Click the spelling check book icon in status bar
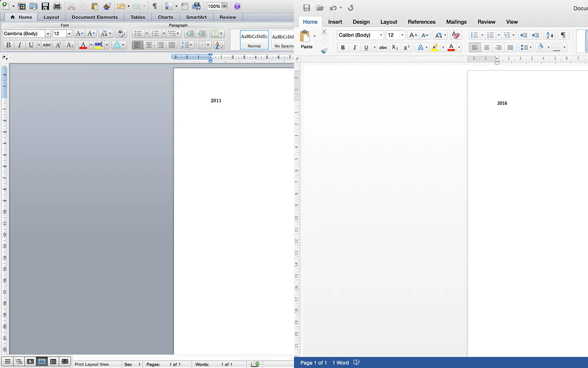588x368 pixels. coord(255,364)
